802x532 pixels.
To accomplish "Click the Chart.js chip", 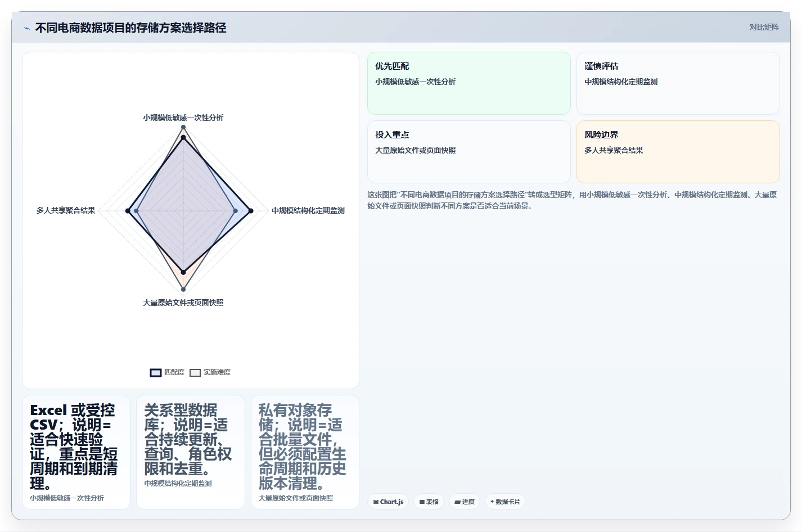I will (x=388, y=502).
